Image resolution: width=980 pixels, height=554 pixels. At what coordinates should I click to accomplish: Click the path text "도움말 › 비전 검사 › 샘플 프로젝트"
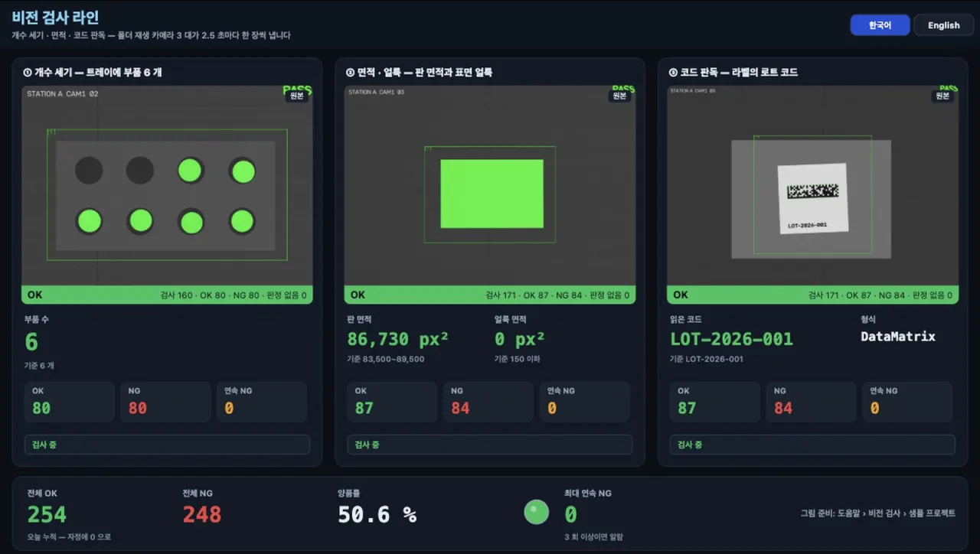897,513
